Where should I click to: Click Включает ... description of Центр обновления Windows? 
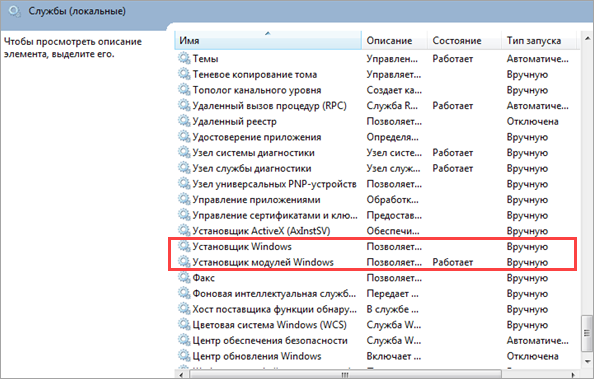tap(394, 356)
